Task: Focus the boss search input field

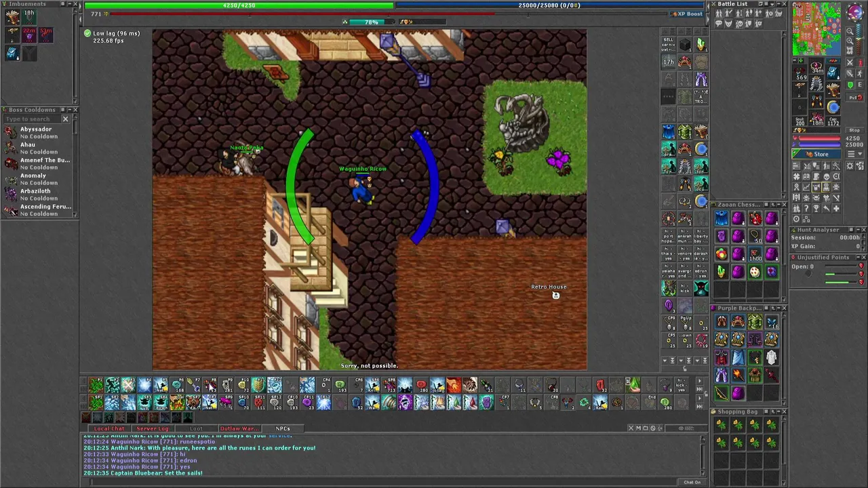Action: (x=32, y=119)
